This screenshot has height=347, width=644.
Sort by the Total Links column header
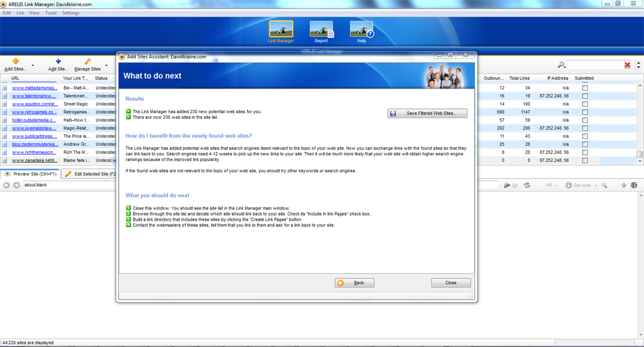point(519,78)
